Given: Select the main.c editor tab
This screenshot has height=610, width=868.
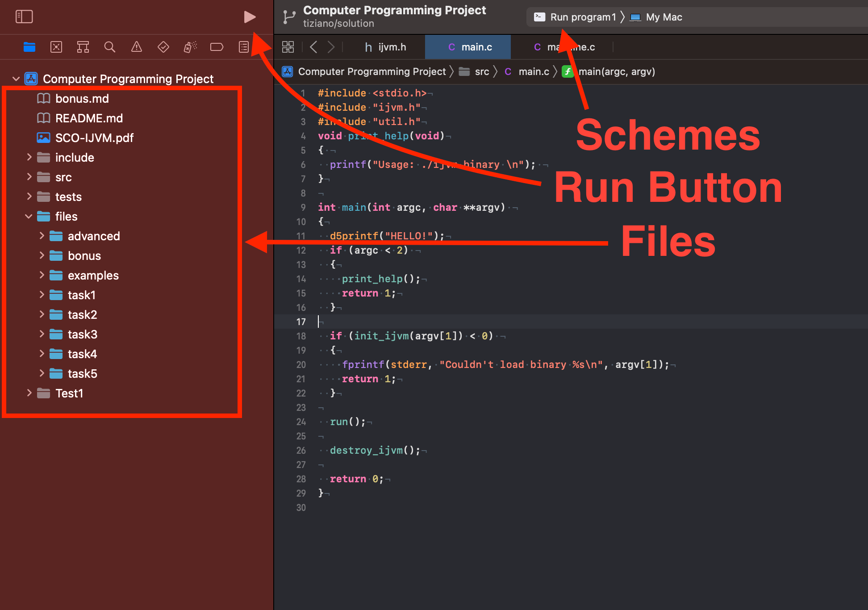Looking at the screenshot, I should click(x=467, y=46).
